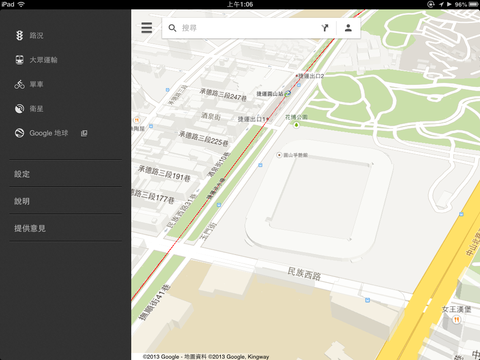
Task: Switch on the 衛星 satellite view
Action: [29, 109]
